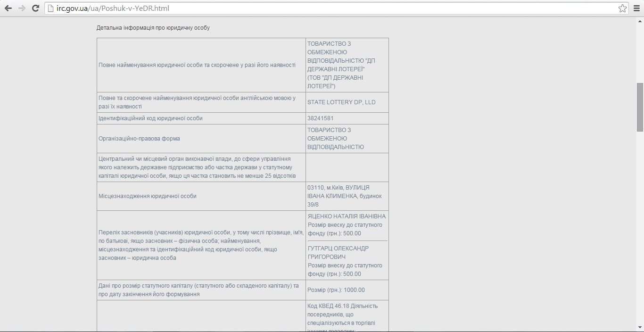Click the scrollbar up arrow
Image resolution: width=644 pixels, height=332 pixels.
[x=640, y=21]
